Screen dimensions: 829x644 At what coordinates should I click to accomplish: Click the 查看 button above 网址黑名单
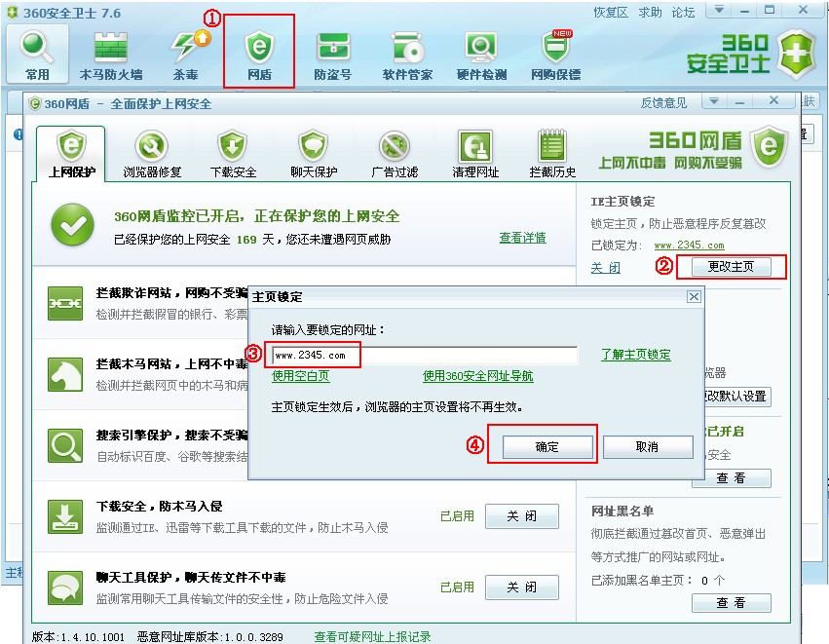click(732, 478)
